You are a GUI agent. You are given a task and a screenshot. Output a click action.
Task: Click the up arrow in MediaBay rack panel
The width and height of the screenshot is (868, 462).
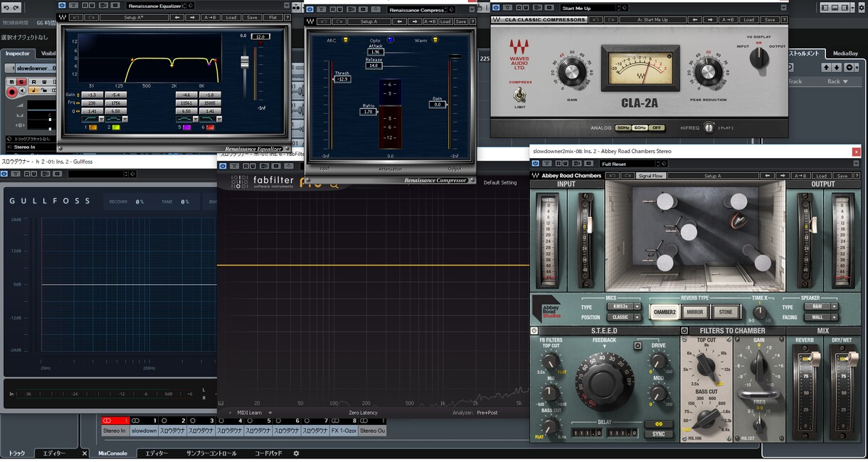pyautogui.click(x=826, y=68)
